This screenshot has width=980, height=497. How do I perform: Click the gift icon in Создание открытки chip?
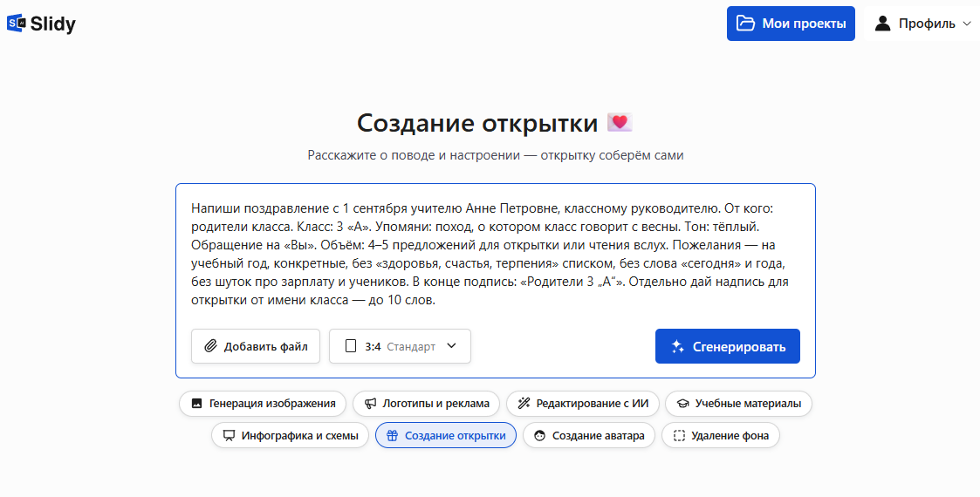pos(393,435)
